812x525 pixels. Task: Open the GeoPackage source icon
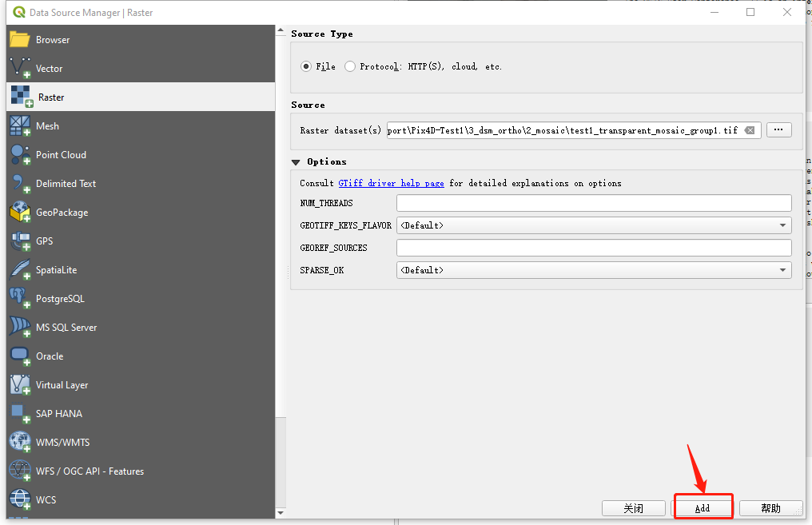click(20, 213)
